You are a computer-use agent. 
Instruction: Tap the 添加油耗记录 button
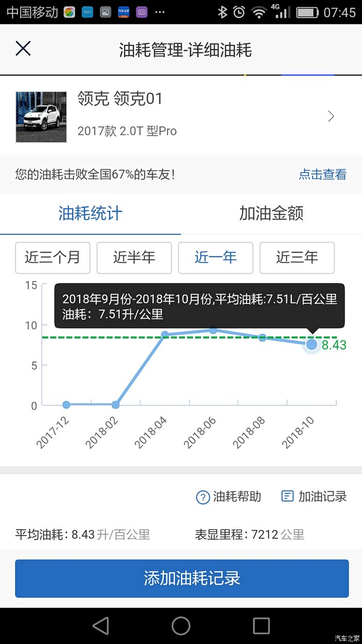tap(182, 578)
